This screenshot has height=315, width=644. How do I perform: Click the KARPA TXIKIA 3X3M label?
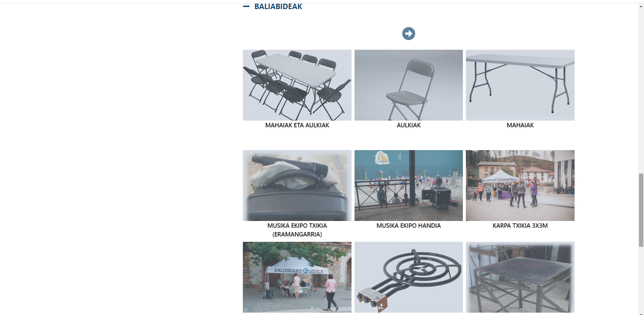pos(520,226)
